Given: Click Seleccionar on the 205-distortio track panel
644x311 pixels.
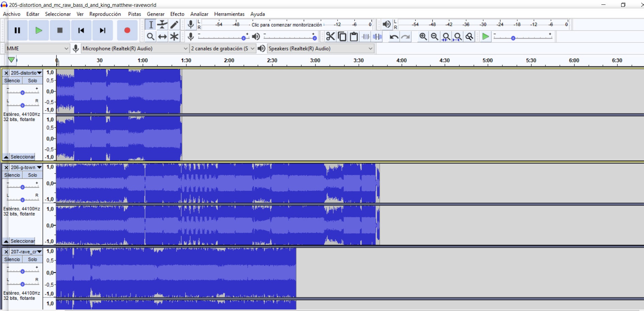Looking at the screenshot, I should (22, 157).
